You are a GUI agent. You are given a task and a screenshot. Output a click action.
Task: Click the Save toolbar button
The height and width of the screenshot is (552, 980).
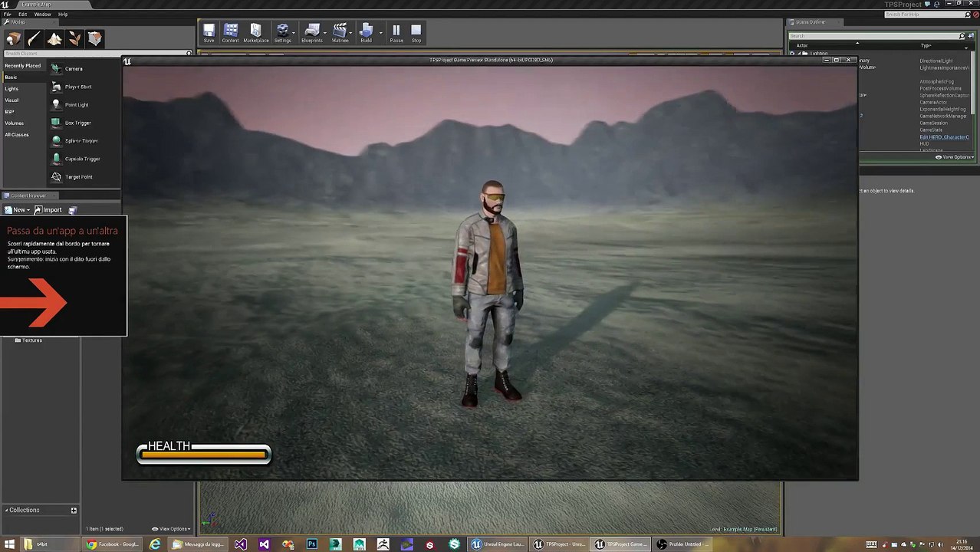point(209,33)
